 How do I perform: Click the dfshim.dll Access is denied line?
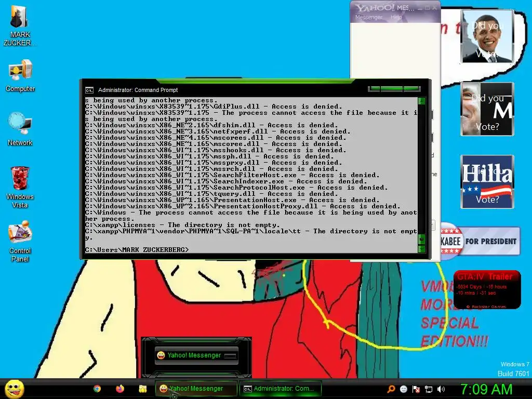211,125
